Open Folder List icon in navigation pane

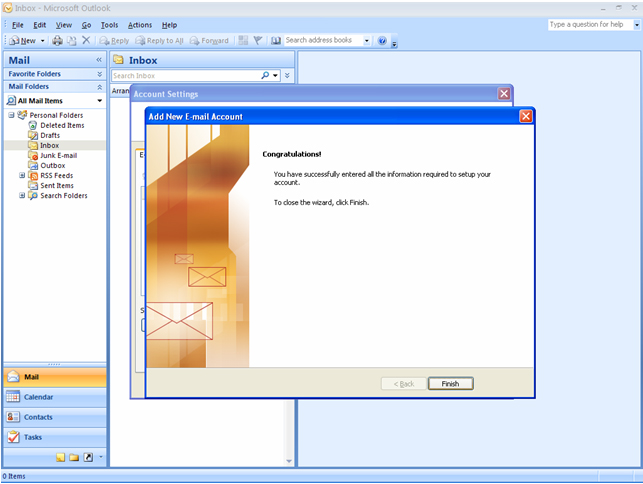(74, 457)
